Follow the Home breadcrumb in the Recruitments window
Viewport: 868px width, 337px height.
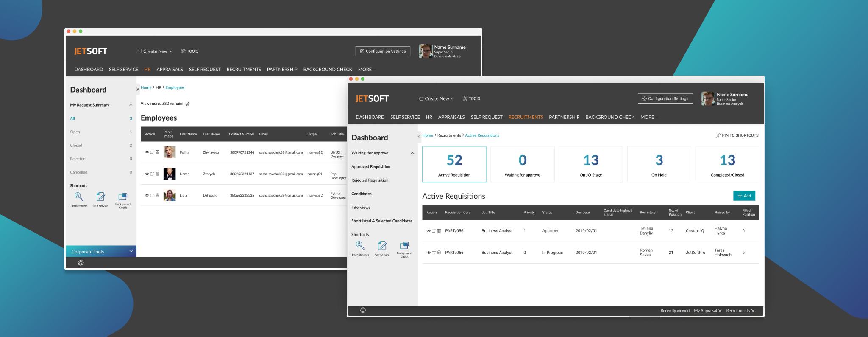[428, 135]
